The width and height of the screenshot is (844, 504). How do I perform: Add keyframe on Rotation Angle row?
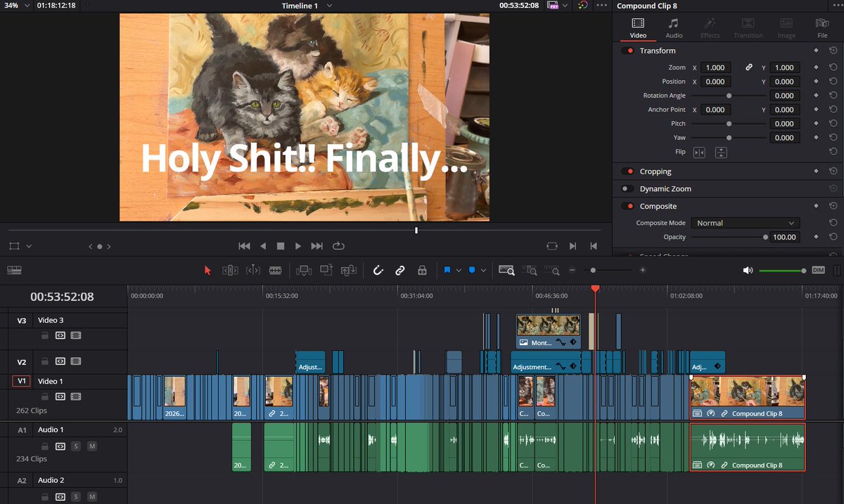coord(816,96)
